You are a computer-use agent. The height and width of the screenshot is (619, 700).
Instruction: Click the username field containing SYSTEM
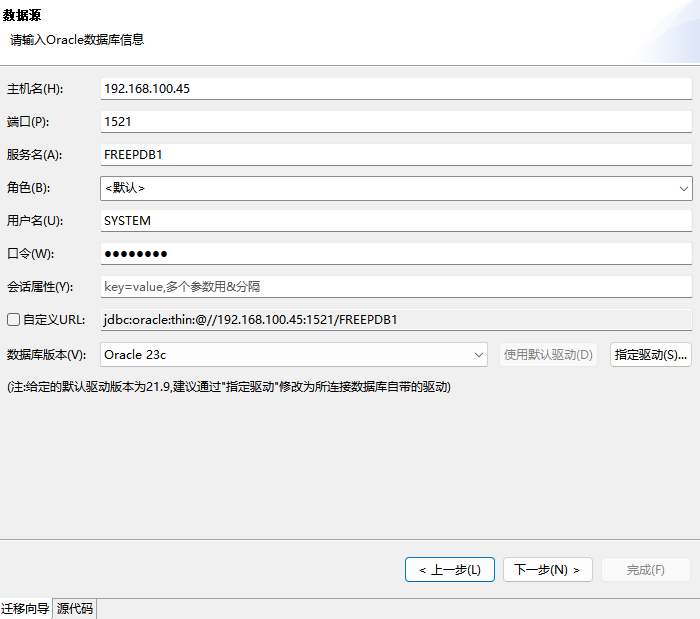pyautogui.click(x=396, y=220)
